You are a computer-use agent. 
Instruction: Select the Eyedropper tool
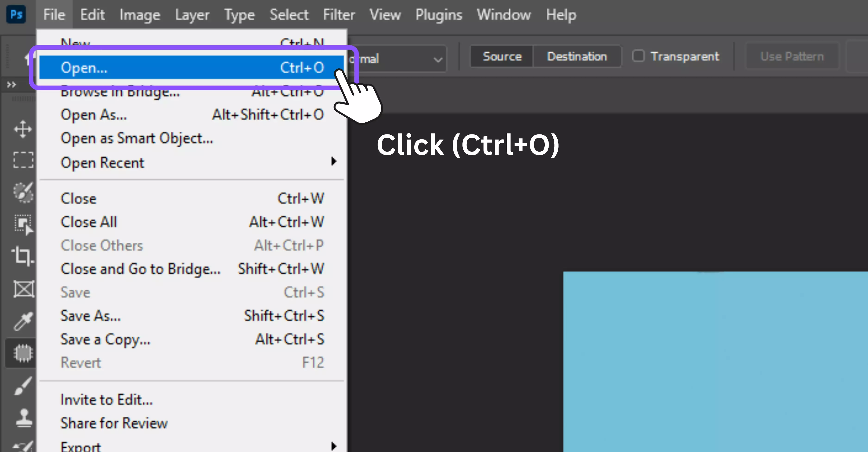[x=23, y=321]
